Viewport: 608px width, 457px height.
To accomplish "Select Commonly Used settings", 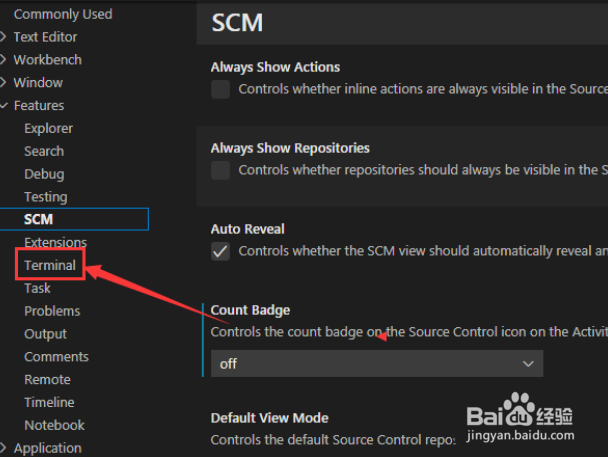I will click(x=63, y=14).
